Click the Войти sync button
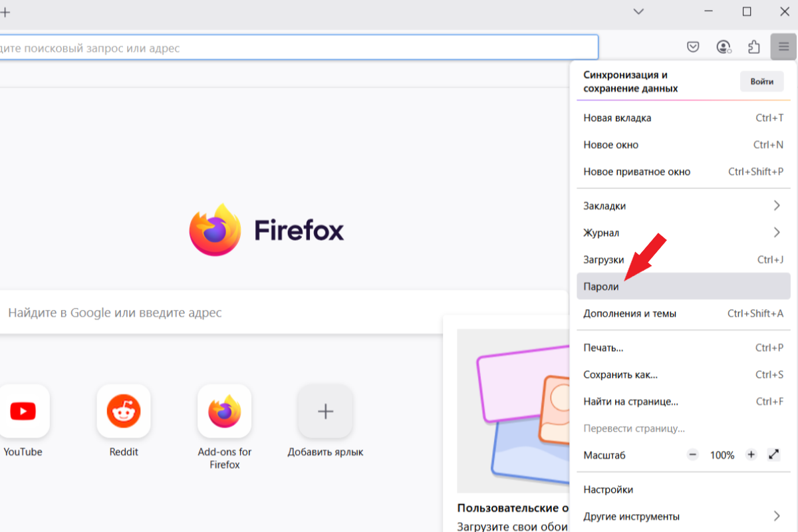 click(762, 82)
